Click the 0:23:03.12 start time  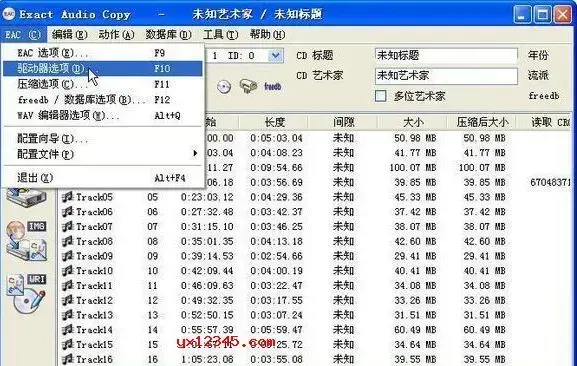pyautogui.click(x=207, y=197)
